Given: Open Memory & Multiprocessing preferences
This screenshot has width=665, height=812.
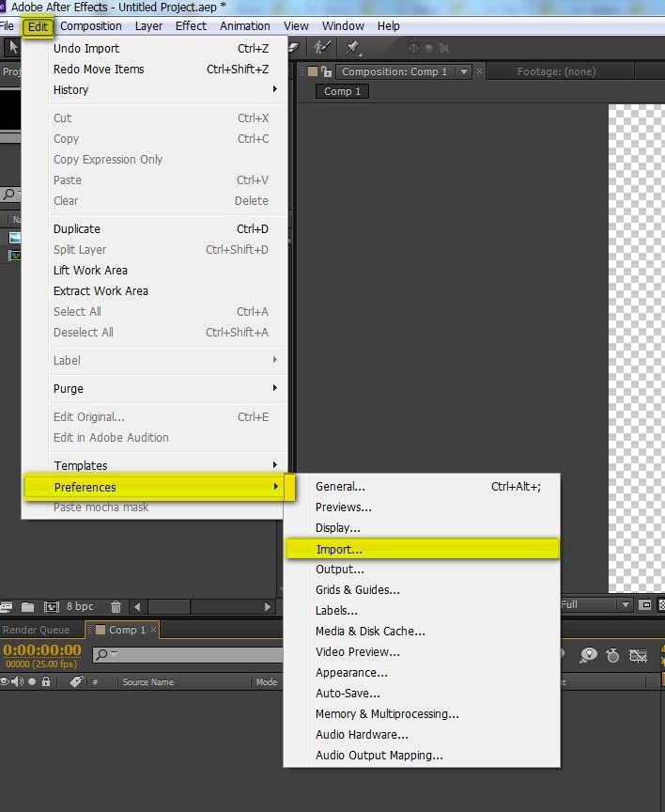Looking at the screenshot, I should [x=422, y=714].
